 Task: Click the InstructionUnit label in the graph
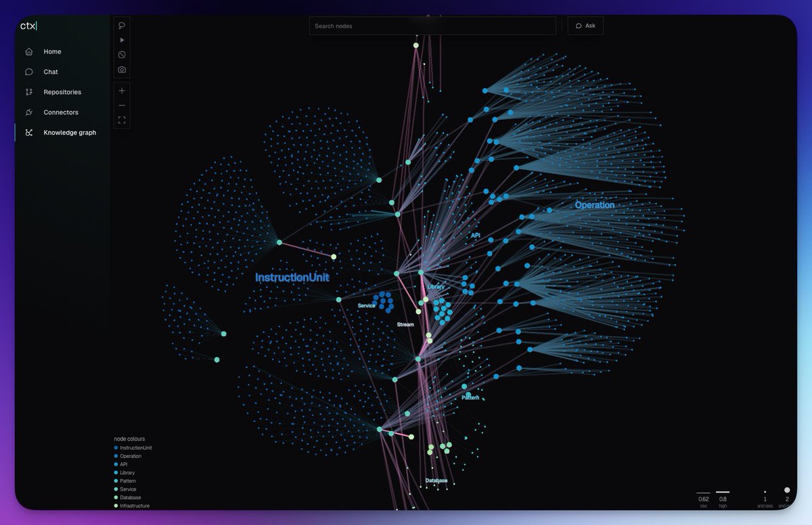292,277
